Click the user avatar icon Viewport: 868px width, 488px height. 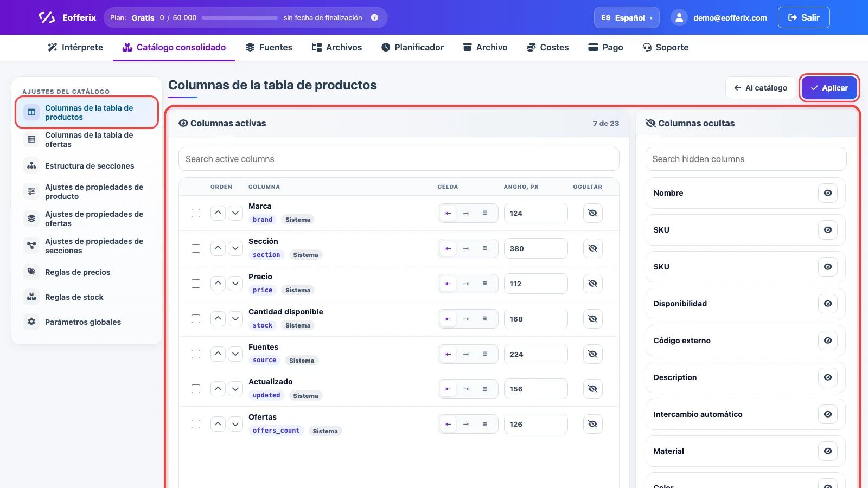coord(679,17)
